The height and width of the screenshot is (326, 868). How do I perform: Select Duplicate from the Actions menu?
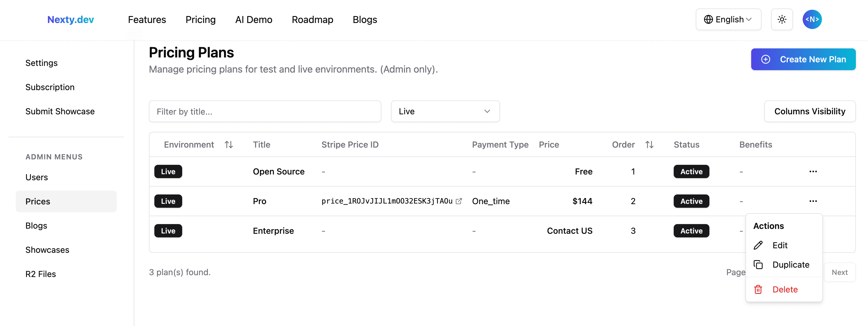791,265
